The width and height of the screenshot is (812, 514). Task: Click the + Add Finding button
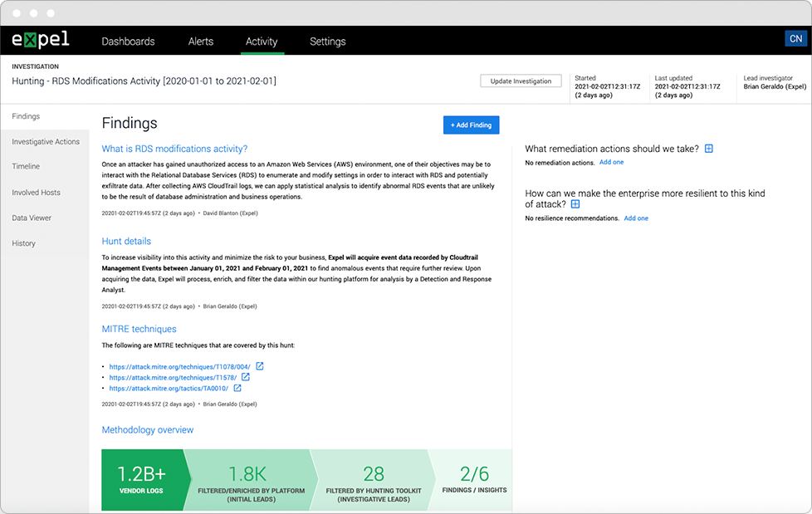472,125
